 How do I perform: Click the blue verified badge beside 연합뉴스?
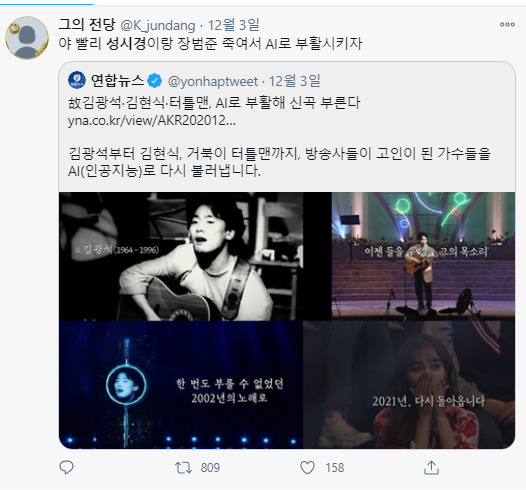pyautogui.click(x=155, y=81)
